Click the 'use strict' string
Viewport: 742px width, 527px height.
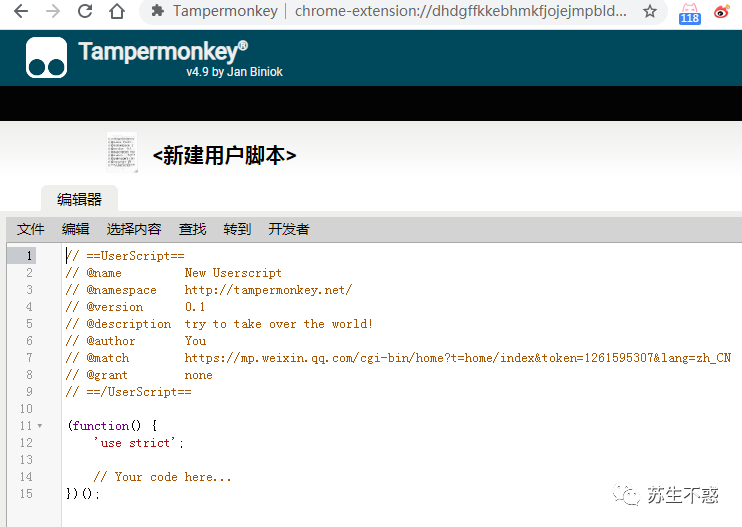pyautogui.click(x=134, y=443)
